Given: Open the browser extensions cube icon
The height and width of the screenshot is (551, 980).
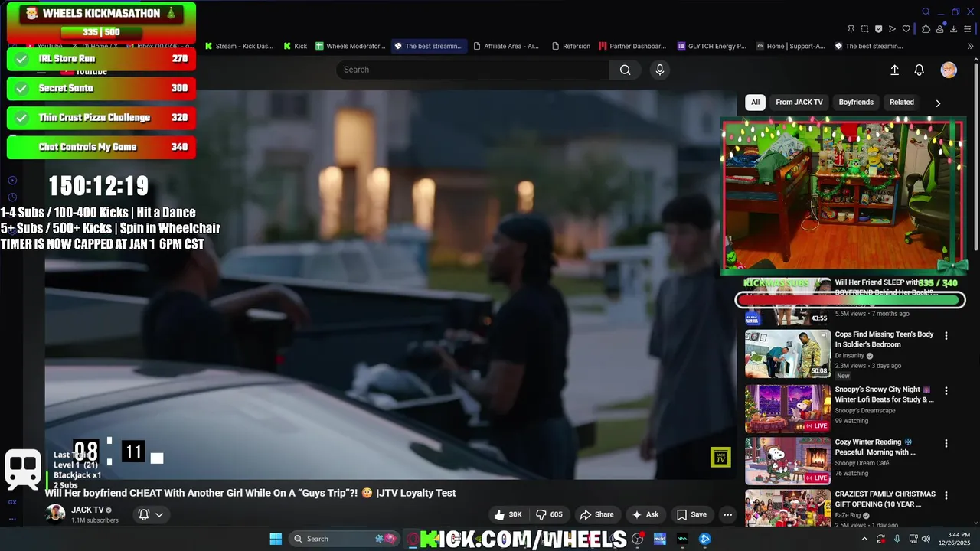Looking at the screenshot, I should click(x=926, y=29).
